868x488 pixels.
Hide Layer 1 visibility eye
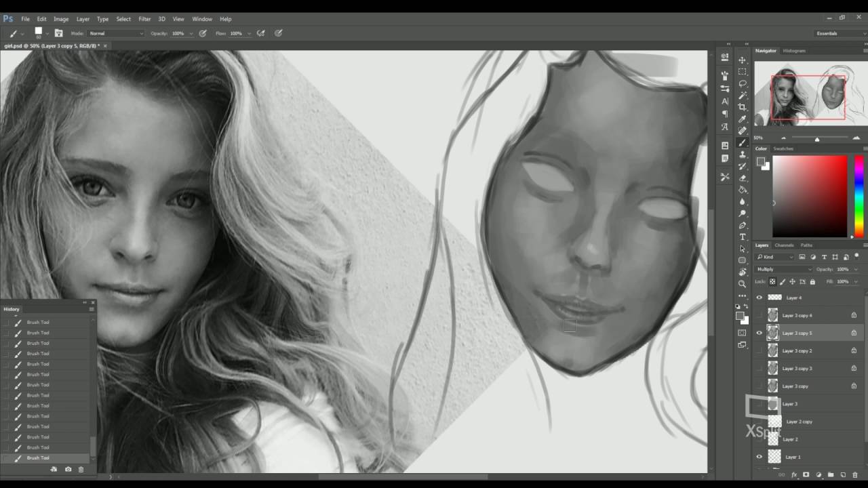(759, 457)
